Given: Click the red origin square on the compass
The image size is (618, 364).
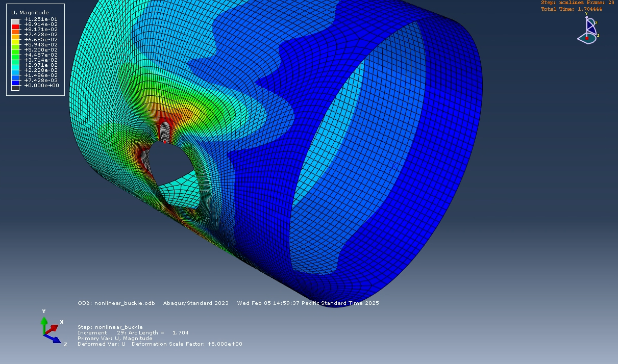Looking at the screenshot, I should [x=586, y=38].
